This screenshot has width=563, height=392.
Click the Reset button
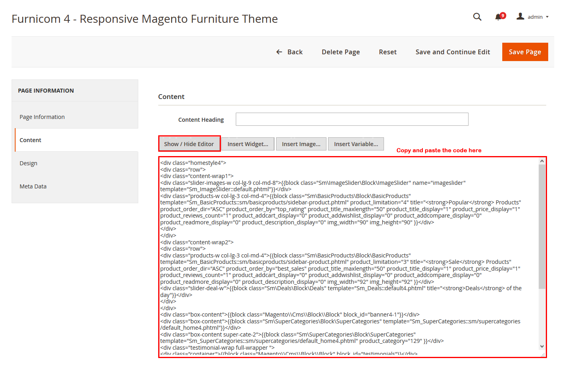pos(388,52)
